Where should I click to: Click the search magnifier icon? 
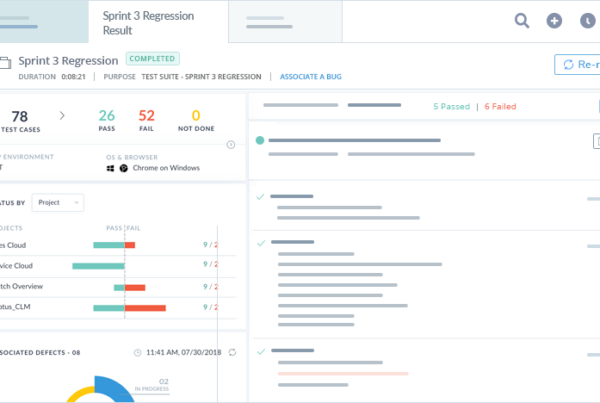pyautogui.click(x=522, y=21)
